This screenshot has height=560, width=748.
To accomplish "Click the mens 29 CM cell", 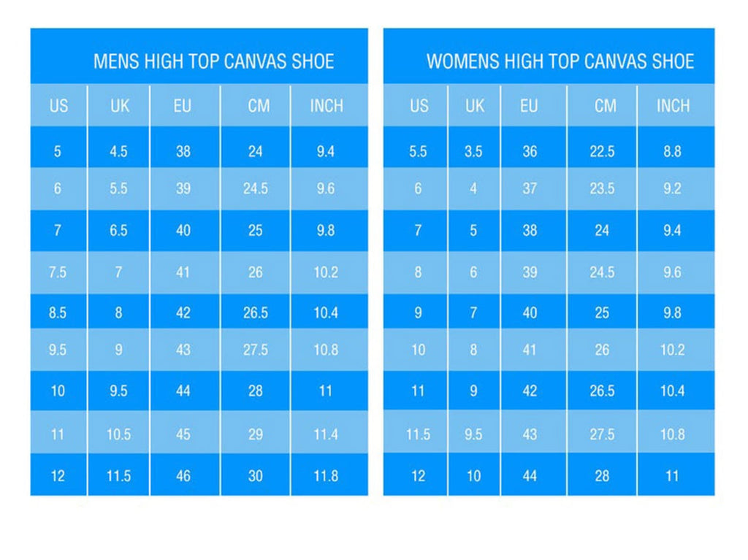I will (256, 435).
